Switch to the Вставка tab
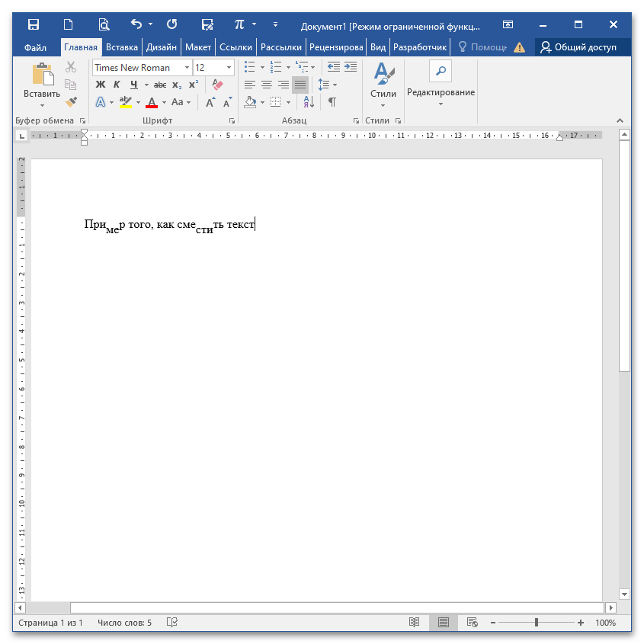 (x=122, y=47)
